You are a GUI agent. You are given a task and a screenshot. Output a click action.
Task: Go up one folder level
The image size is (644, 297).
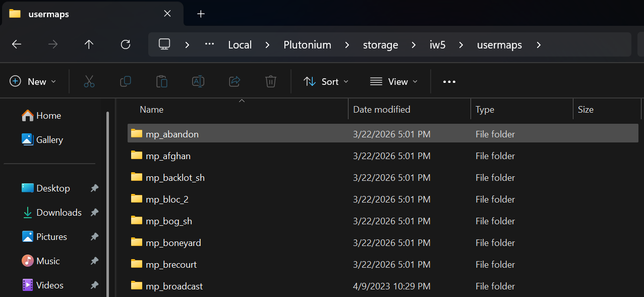pyautogui.click(x=89, y=44)
